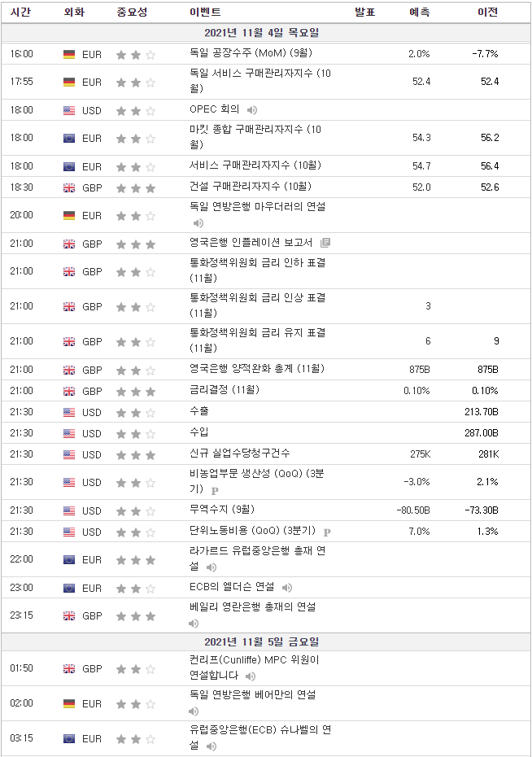Click the 시간 column header

(x=20, y=12)
